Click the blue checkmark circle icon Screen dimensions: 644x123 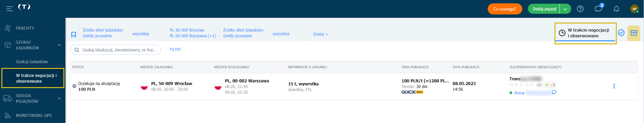pos(621,33)
